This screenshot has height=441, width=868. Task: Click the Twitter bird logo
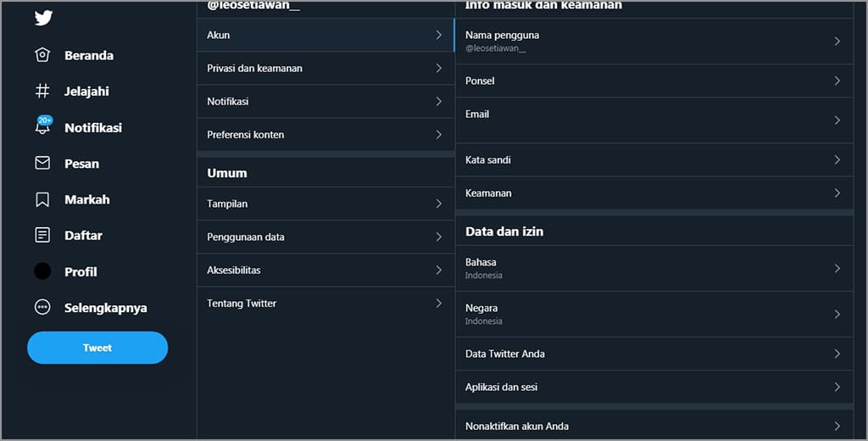tap(43, 18)
